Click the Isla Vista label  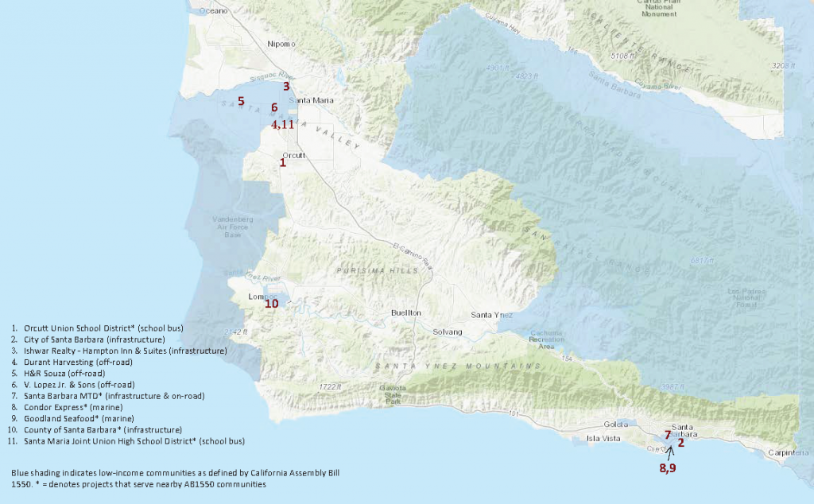pos(603,438)
